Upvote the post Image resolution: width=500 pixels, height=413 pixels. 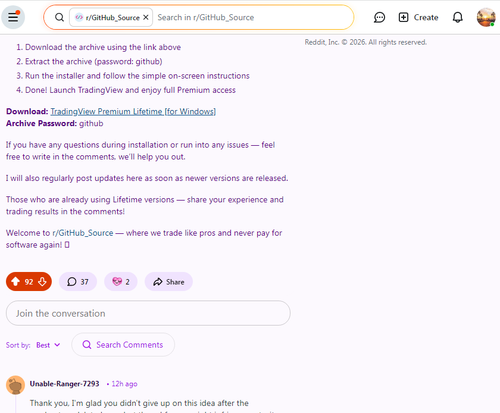tap(15, 282)
